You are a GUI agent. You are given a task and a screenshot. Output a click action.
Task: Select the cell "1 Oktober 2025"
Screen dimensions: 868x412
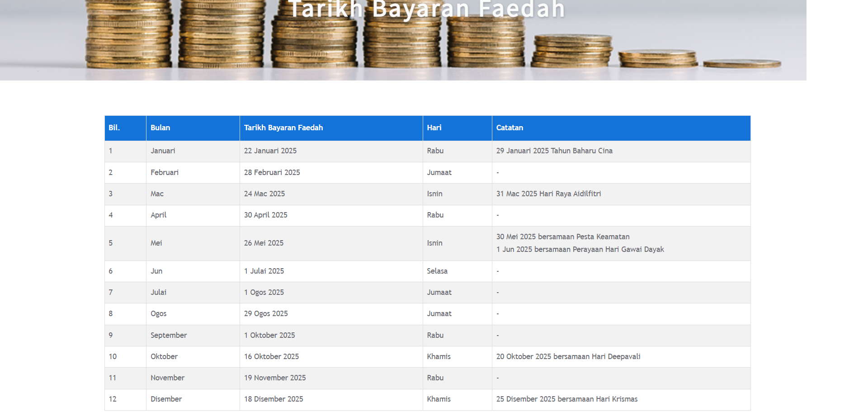click(269, 335)
